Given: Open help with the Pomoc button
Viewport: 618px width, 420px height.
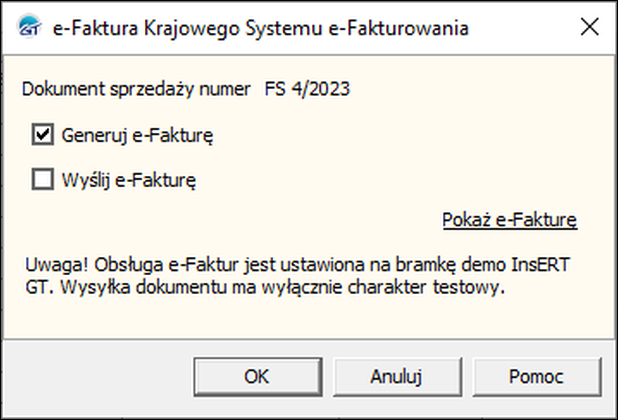Looking at the screenshot, I should [534, 377].
